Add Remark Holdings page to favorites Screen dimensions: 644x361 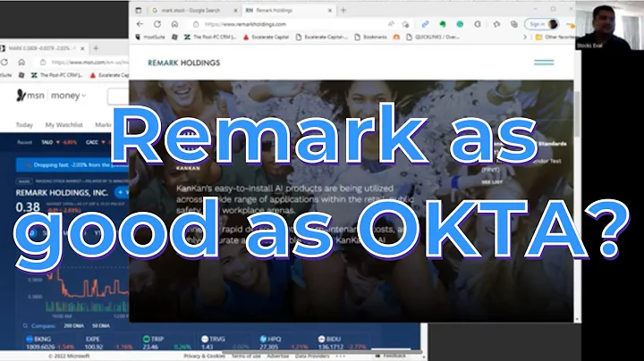[406, 24]
